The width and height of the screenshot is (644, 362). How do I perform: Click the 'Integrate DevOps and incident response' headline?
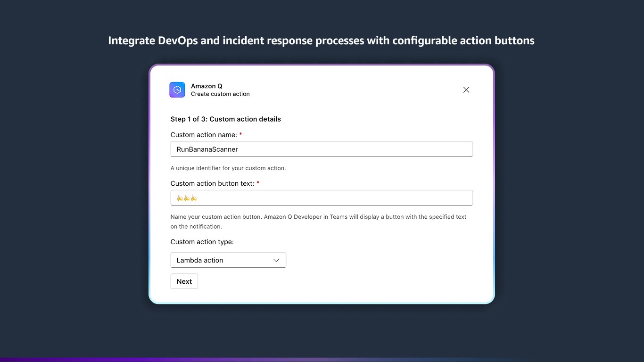322,41
